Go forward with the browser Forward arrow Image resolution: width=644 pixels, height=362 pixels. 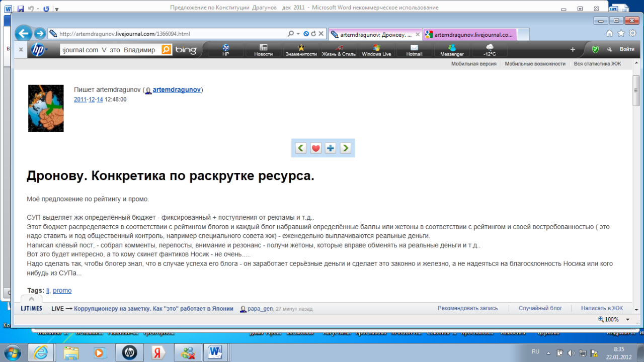pyautogui.click(x=40, y=34)
